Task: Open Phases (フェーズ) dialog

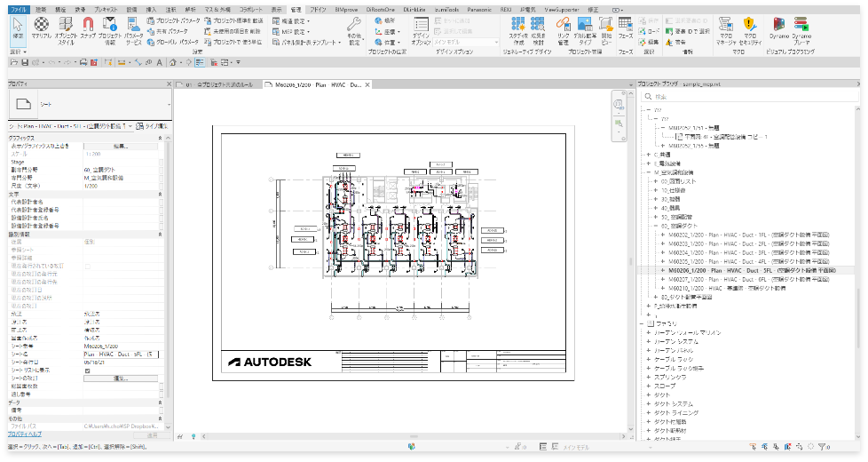Action: click(x=626, y=28)
